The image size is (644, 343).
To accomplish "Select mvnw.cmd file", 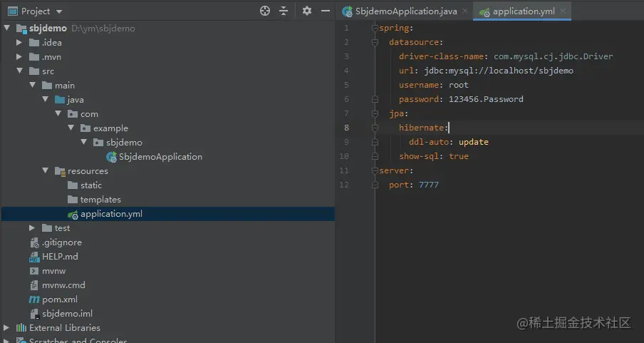I will [63, 285].
